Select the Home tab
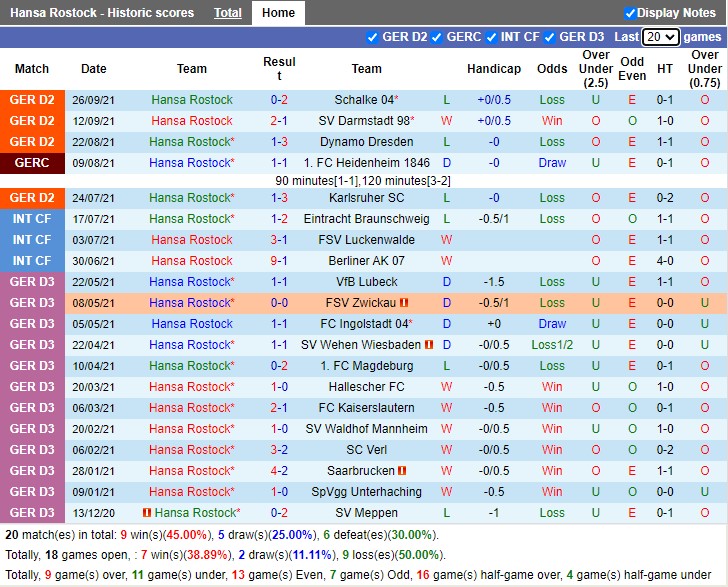728x587 pixels. click(x=278, y=13)
